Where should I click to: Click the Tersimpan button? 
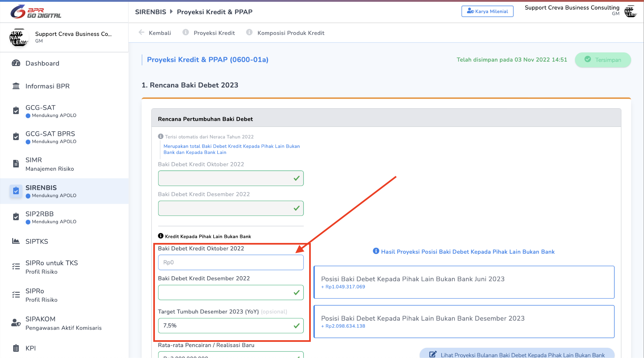603,60
